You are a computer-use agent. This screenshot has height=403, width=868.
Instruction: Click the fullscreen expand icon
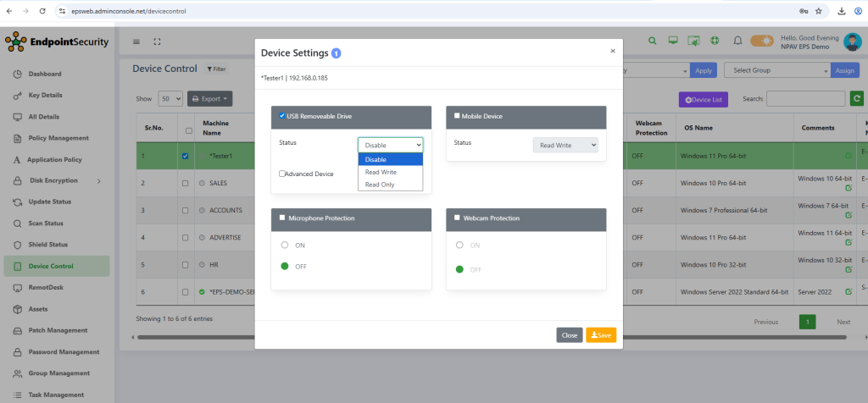point(157,41)
